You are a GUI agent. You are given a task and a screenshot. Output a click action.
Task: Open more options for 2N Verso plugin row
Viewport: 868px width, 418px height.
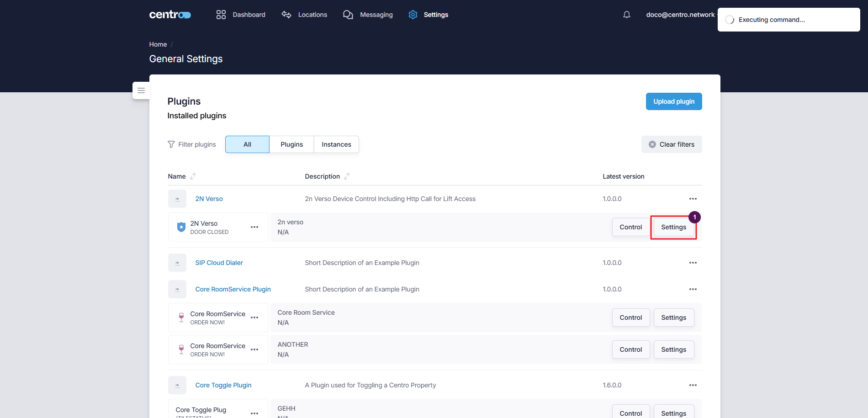pyautogui.click(x=693, y=199)
